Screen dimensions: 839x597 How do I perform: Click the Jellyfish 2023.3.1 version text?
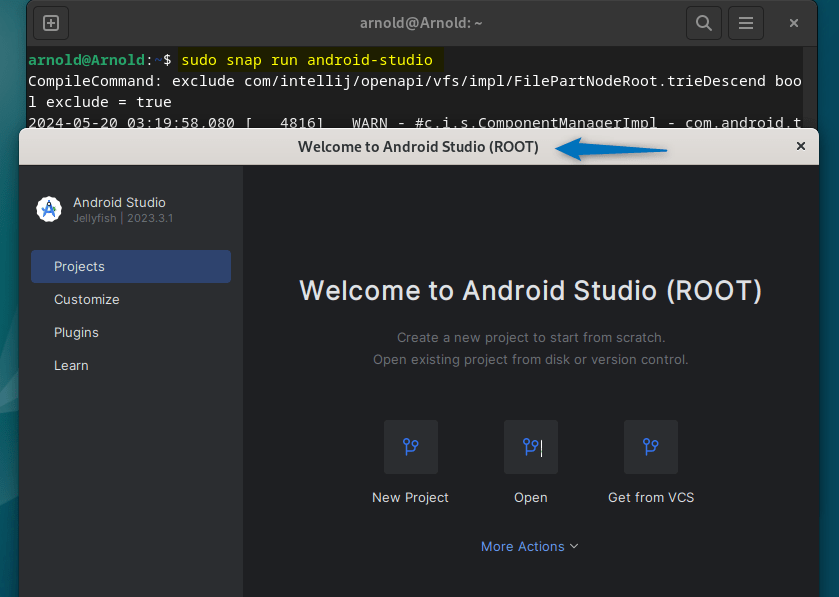coord(123,218)
